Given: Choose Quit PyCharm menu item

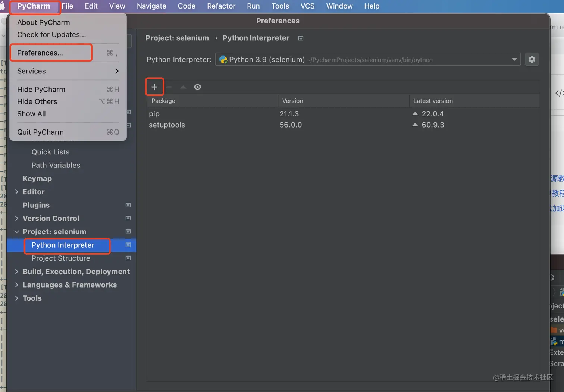Looking at the screenshot, I should pyautogui.click(x=68, y=132).
